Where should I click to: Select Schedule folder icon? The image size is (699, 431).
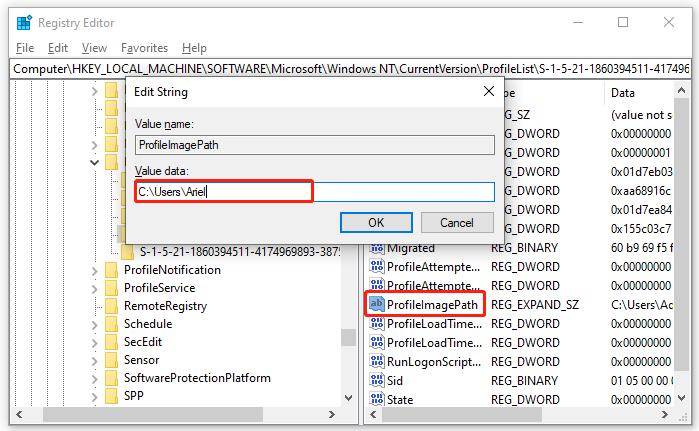(111, 324)
